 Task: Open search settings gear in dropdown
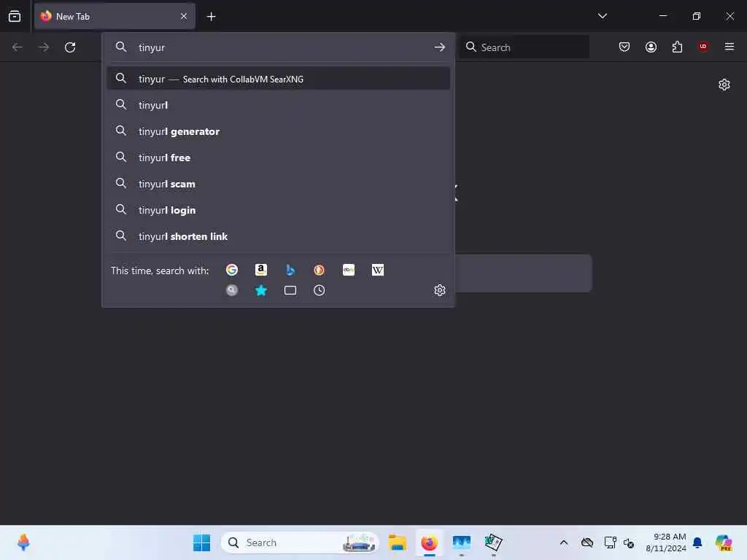pos(440,290)
